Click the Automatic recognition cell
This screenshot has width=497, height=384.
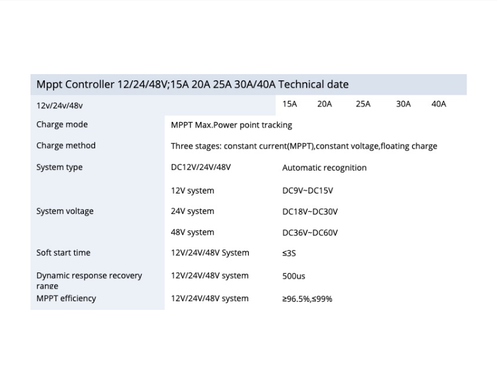coord(324,168)
